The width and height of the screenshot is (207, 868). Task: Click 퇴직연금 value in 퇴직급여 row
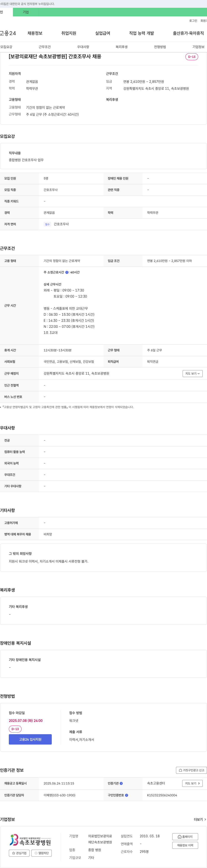(x=152, y=361)
